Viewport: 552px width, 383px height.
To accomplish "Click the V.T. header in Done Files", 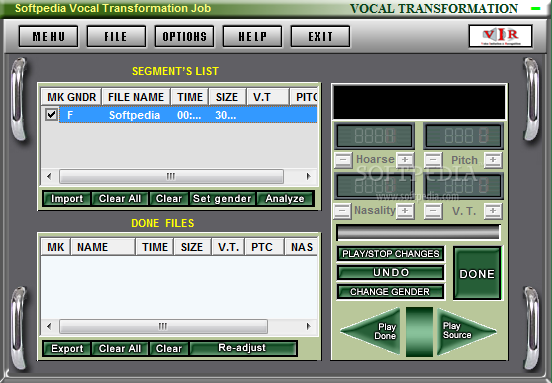I will [x=228, y=247].
